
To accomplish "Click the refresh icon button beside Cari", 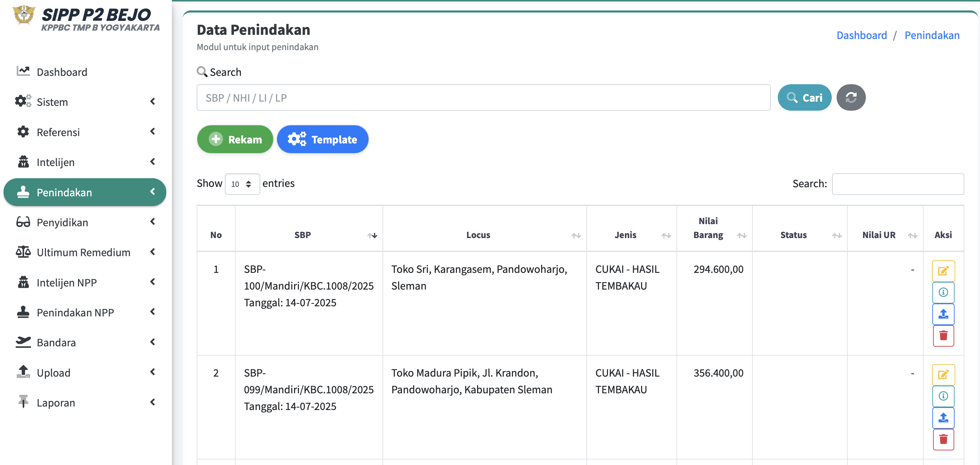I will 851,97.
